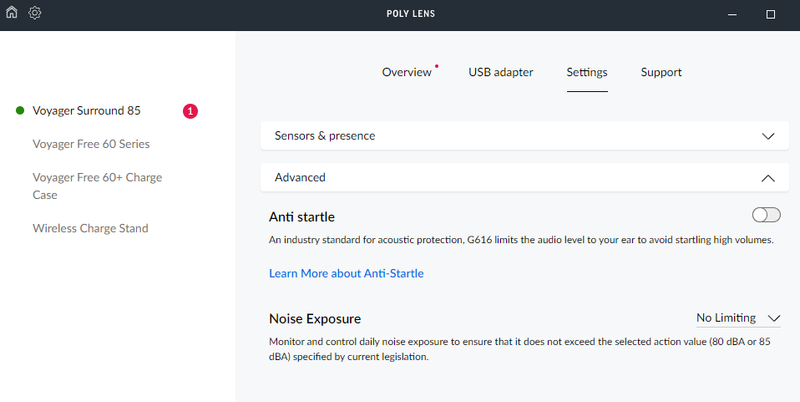Expand the Sensors & presence section chevron

pyautogui.click(x=768, y=136)
